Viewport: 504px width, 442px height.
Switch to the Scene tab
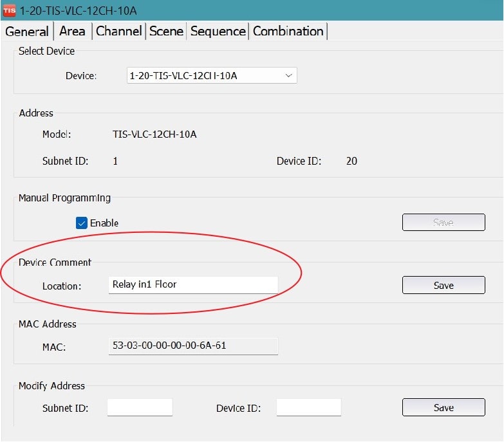(x=166, y=31)
